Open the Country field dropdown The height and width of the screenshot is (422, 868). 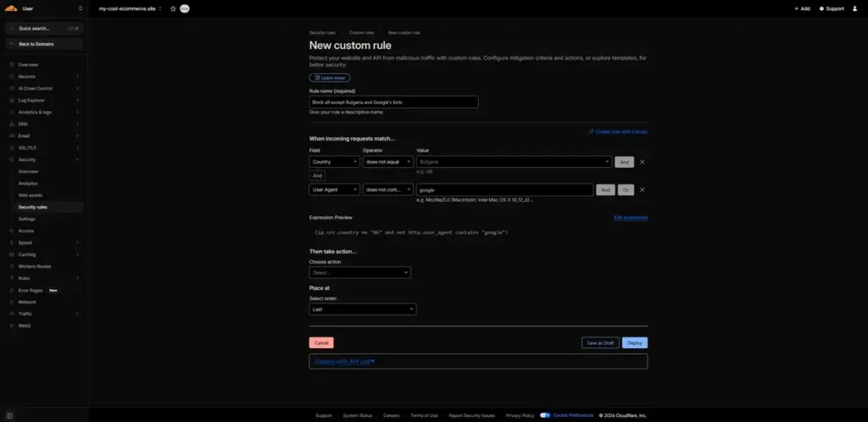coord(334,162)
